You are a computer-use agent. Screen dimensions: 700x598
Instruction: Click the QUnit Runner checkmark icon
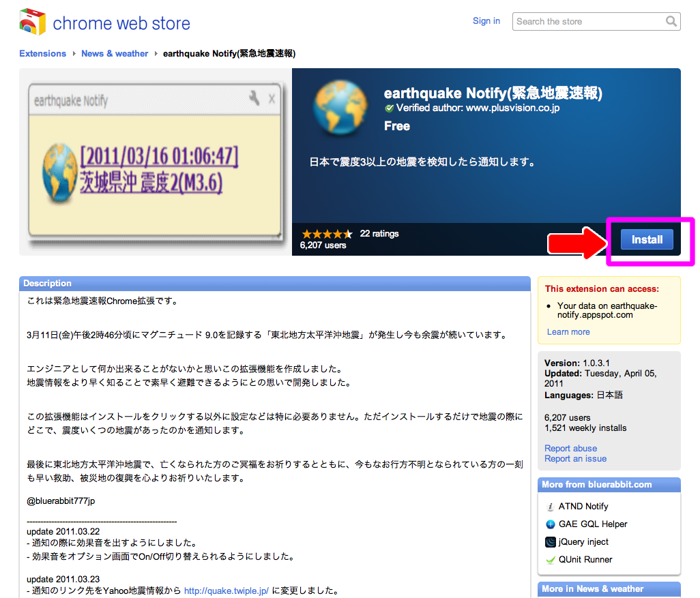point(551,560)
